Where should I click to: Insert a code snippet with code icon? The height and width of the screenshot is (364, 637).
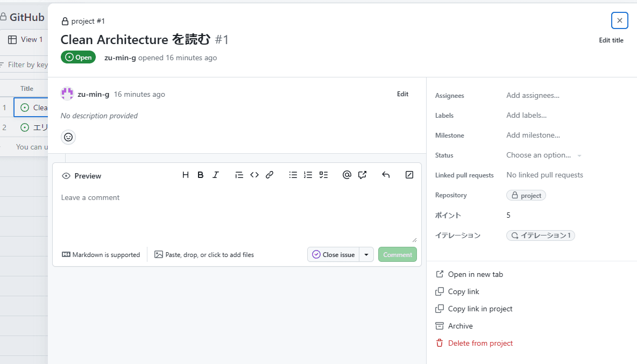tap(254, 175)
